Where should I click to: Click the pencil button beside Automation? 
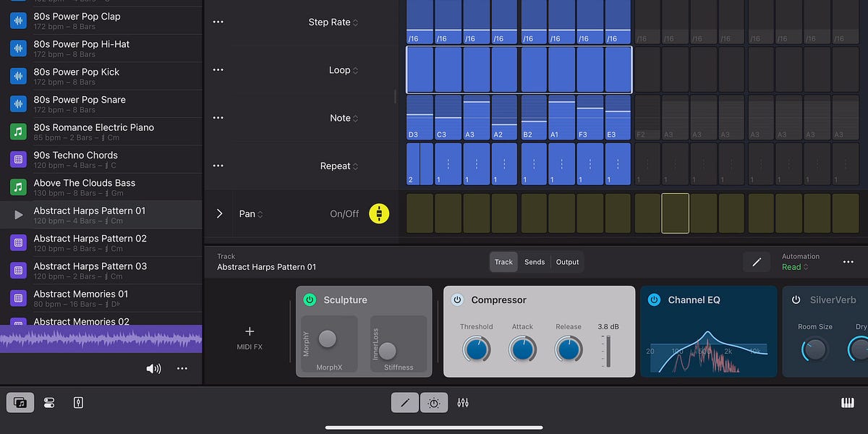point(757,263)
